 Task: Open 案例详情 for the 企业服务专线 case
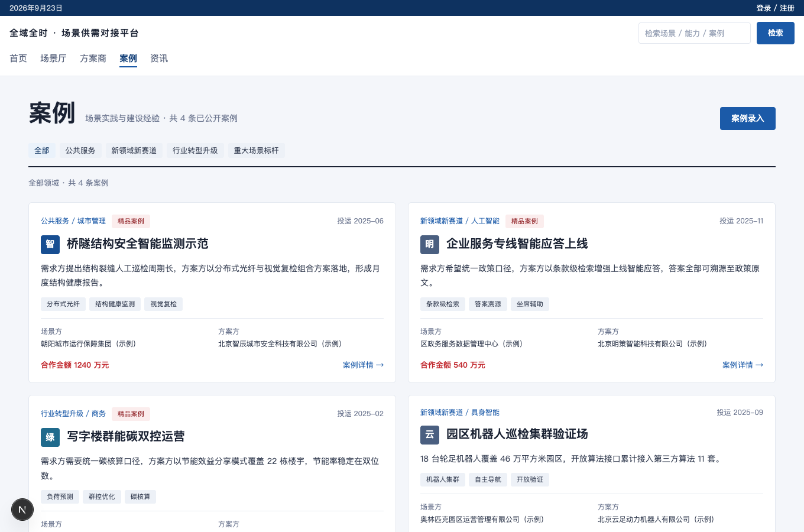[x=743, y=365]
